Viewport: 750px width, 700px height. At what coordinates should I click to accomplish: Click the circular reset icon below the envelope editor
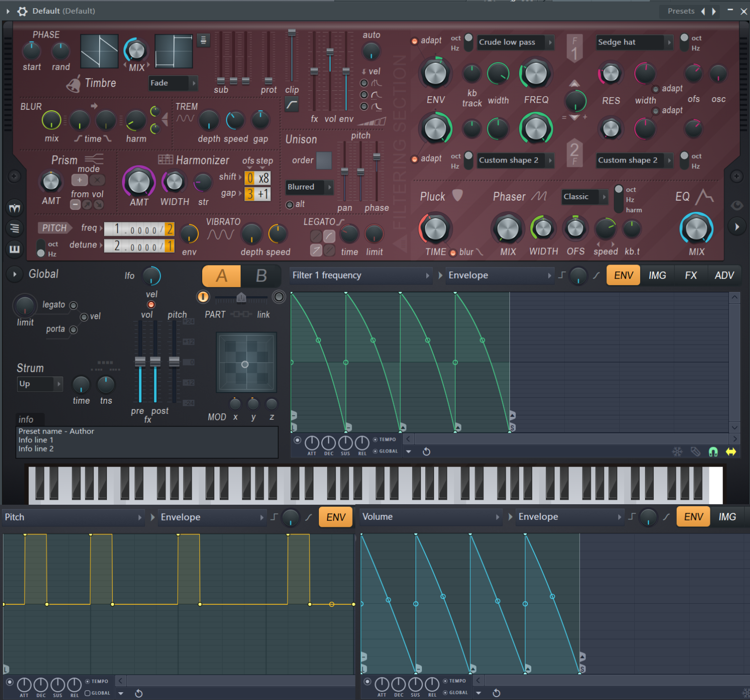(426, 452)
